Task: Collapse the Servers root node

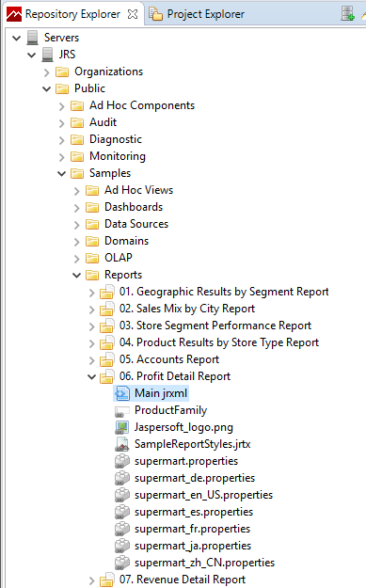Action: tap(17, 38)
